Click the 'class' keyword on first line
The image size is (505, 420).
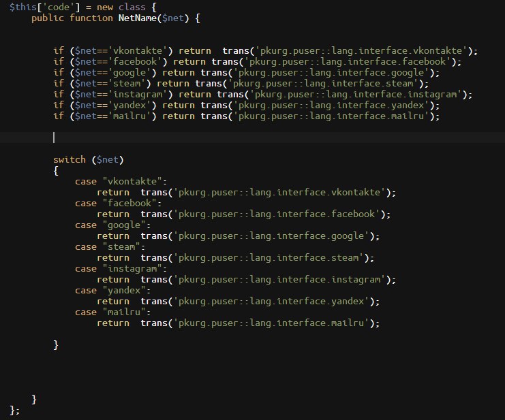pos(132,7)
